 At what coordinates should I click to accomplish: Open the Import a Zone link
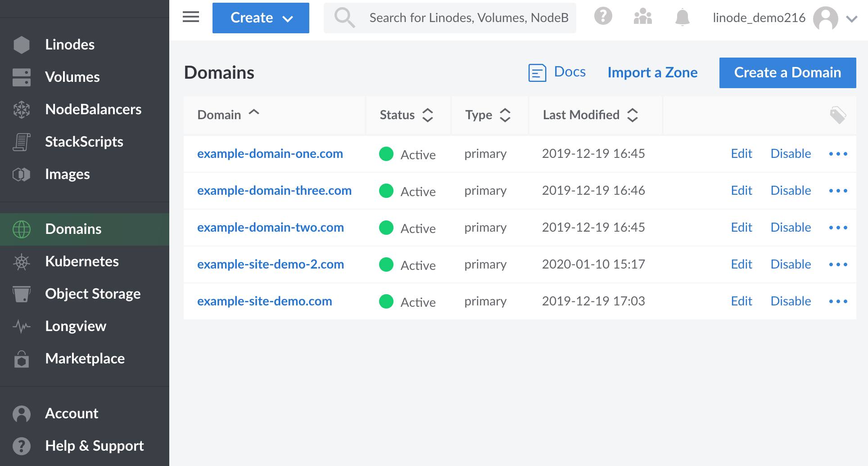point(653,72)
